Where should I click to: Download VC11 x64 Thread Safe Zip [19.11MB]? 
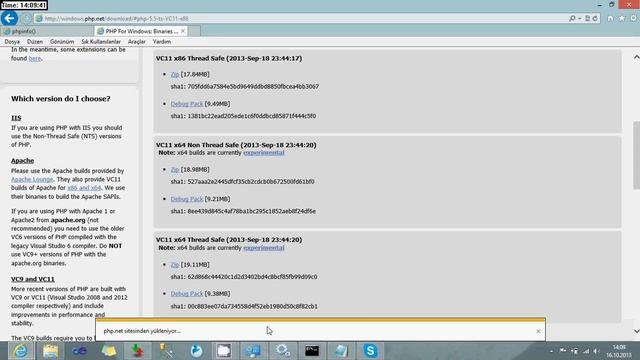pyautogui.click(x=175, y=264)
